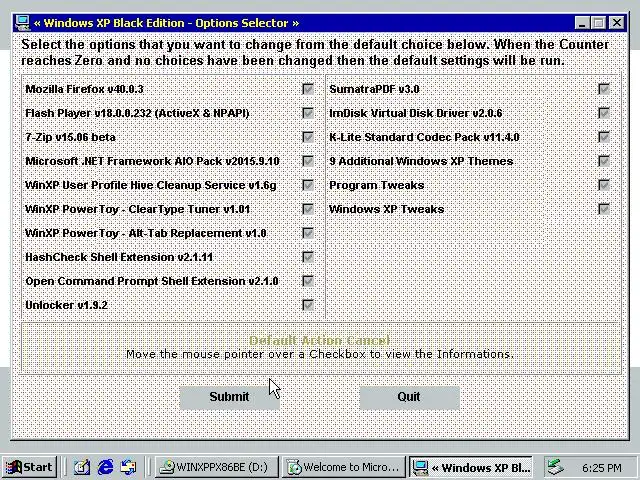This screenshot has width=640, height=480.
Task: Switch to WINXPPX86BE (D:) taskbar window
Action: click(217, 467)
